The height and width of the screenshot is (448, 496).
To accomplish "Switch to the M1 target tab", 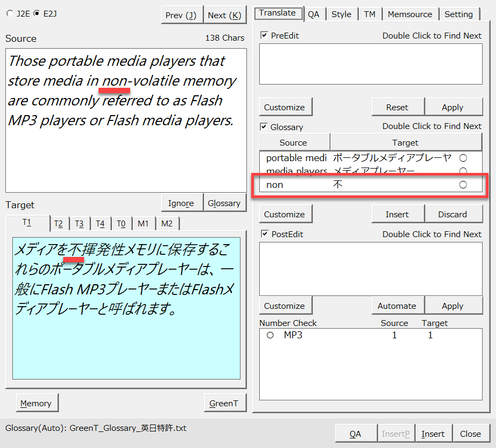I will coord(143,224).
